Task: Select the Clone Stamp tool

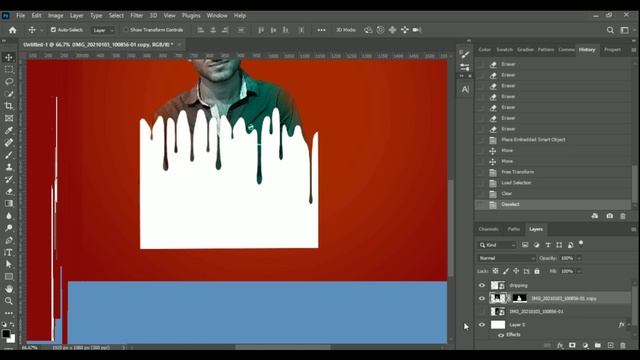Action: [9, 167]
